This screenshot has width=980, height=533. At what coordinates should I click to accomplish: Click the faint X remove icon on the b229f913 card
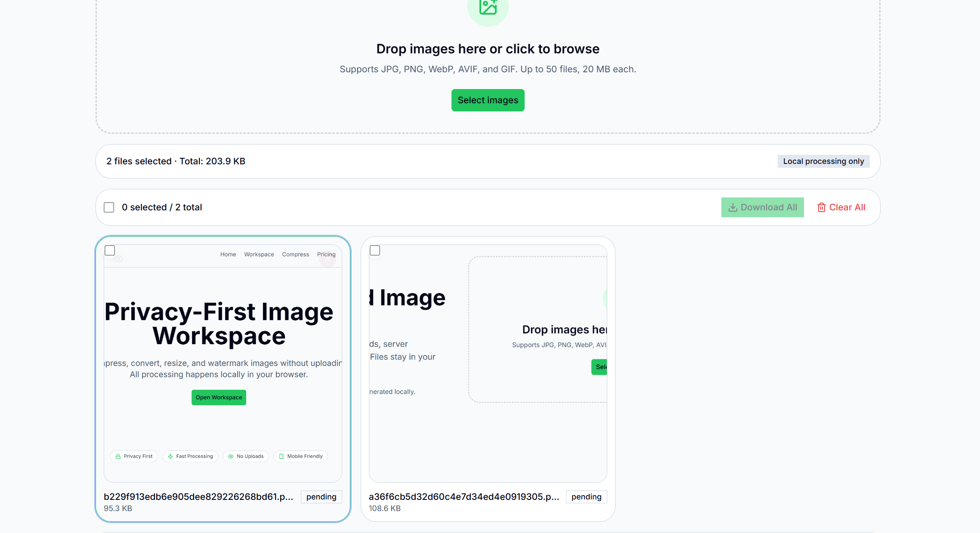(x=328, y=259)
